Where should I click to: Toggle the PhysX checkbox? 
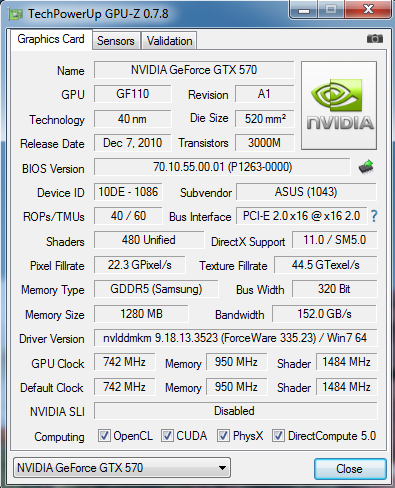click(223, 435)
